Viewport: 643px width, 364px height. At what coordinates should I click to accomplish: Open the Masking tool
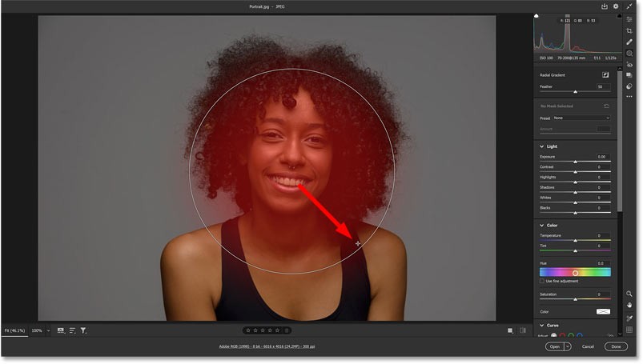pyautogui.click(x=629, y=53)
